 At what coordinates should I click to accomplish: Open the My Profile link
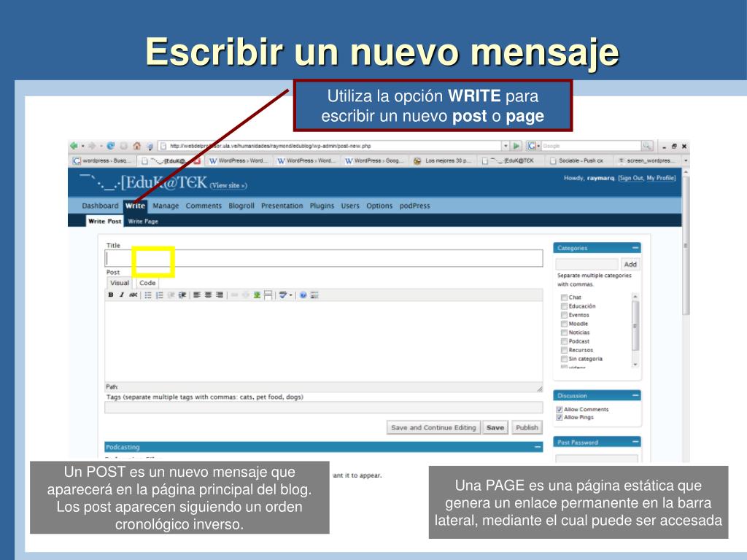(x=661, y=178)
